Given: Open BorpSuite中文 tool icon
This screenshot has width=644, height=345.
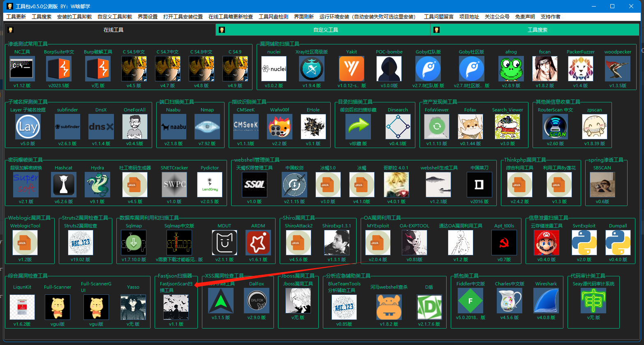Looking at the screenshot, I should (59, 69).
